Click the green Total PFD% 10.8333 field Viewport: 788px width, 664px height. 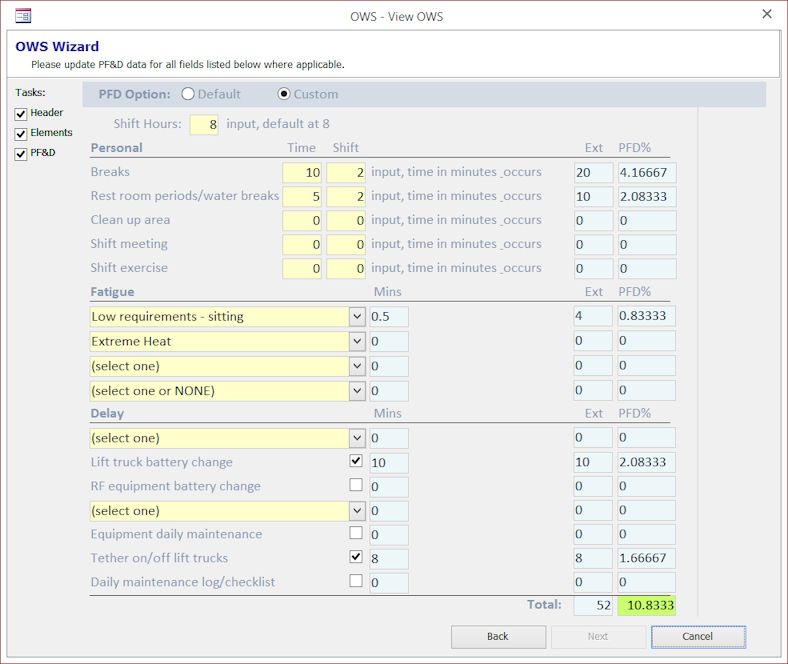click(x=647, y=605)
